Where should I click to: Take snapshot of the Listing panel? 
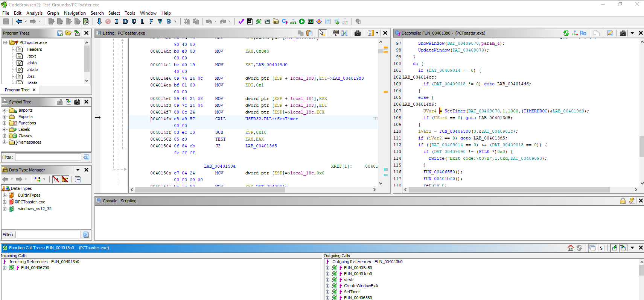(358, 33)
